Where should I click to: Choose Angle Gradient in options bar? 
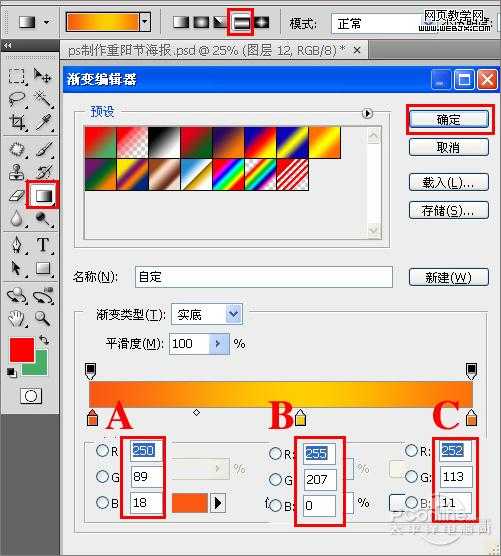coord(221,23)
